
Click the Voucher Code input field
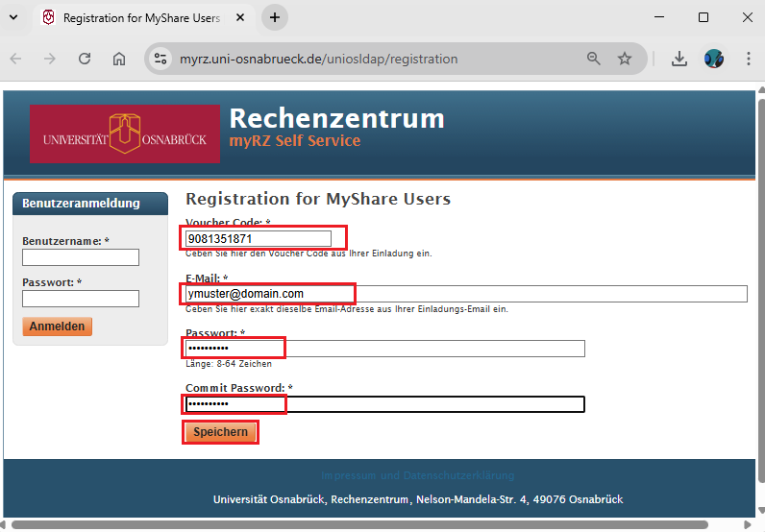pos(259,238)
